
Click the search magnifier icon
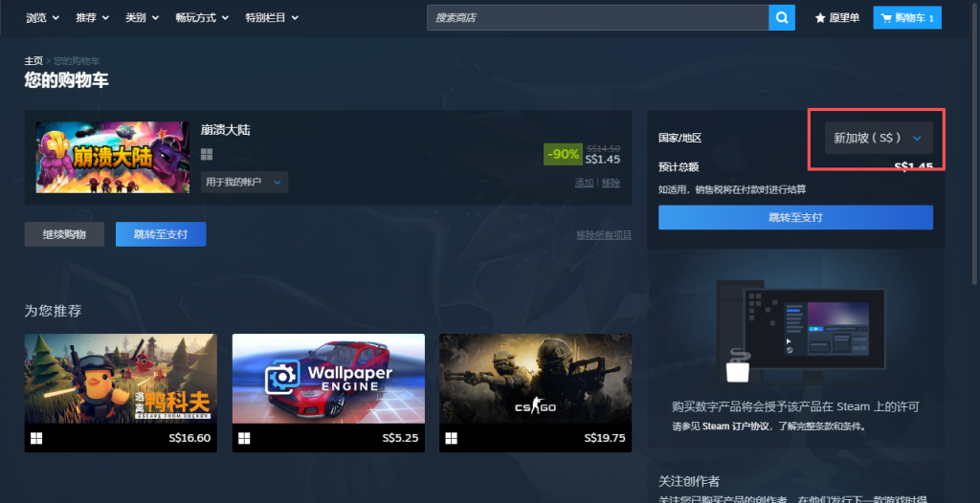[782, 17]
